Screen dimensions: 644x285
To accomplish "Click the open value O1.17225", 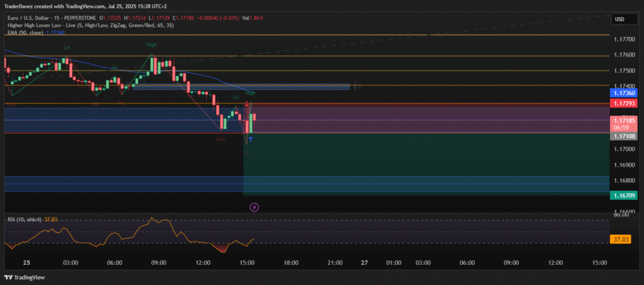I will [111, 18].
